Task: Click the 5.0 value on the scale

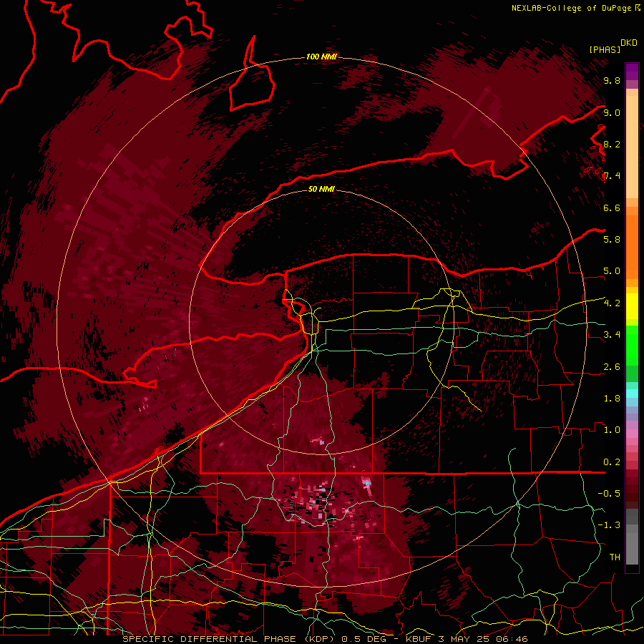Action: coord(612,271)
